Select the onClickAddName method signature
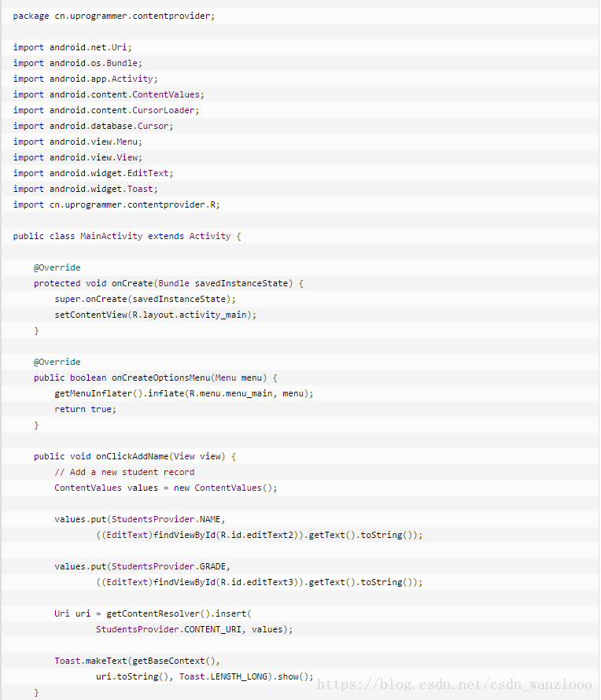This screenshot has width=601, height=700. [x=135, y=456]
